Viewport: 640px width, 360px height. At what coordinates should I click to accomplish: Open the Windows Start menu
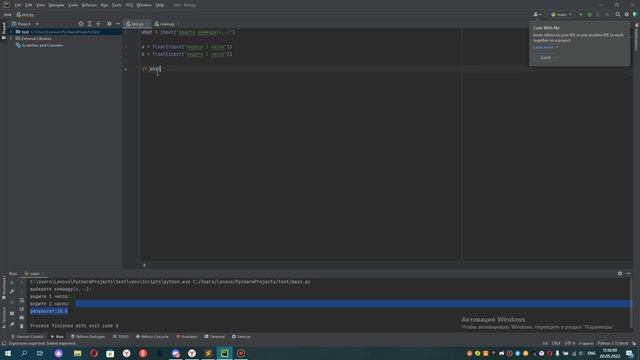[x=8, y=353]
